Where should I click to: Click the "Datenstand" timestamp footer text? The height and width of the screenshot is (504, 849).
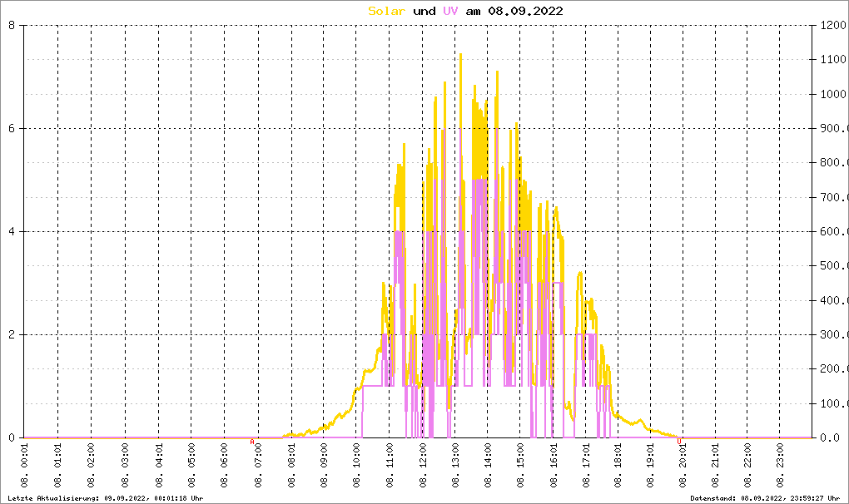click(x=767, y=497)
